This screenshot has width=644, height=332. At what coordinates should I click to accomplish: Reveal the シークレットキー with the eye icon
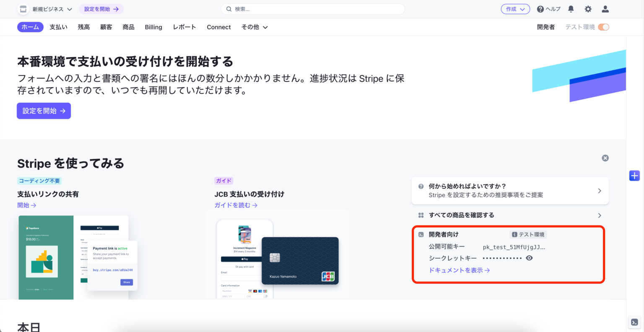529,258
